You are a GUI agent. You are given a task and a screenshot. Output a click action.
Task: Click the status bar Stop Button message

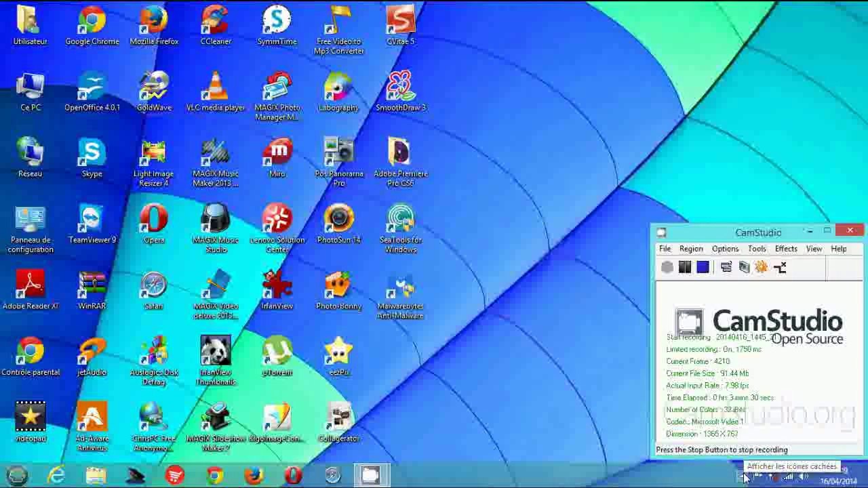[722, 450]
